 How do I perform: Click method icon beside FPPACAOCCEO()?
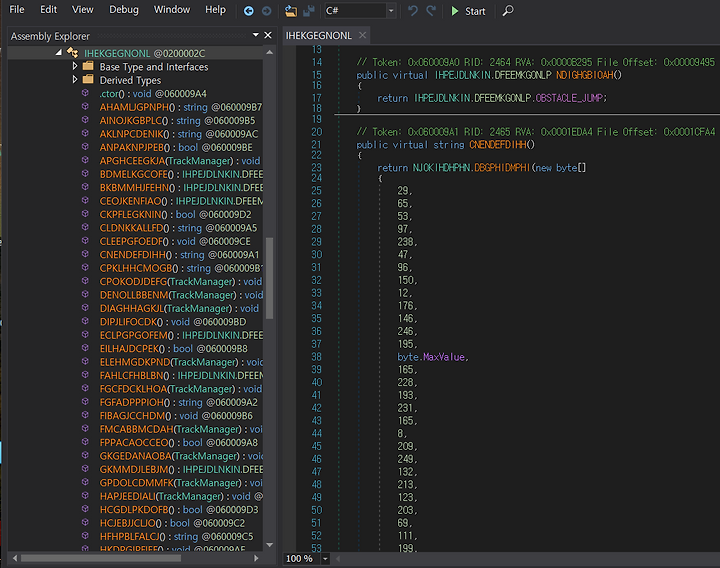click(x=85, y=442)
